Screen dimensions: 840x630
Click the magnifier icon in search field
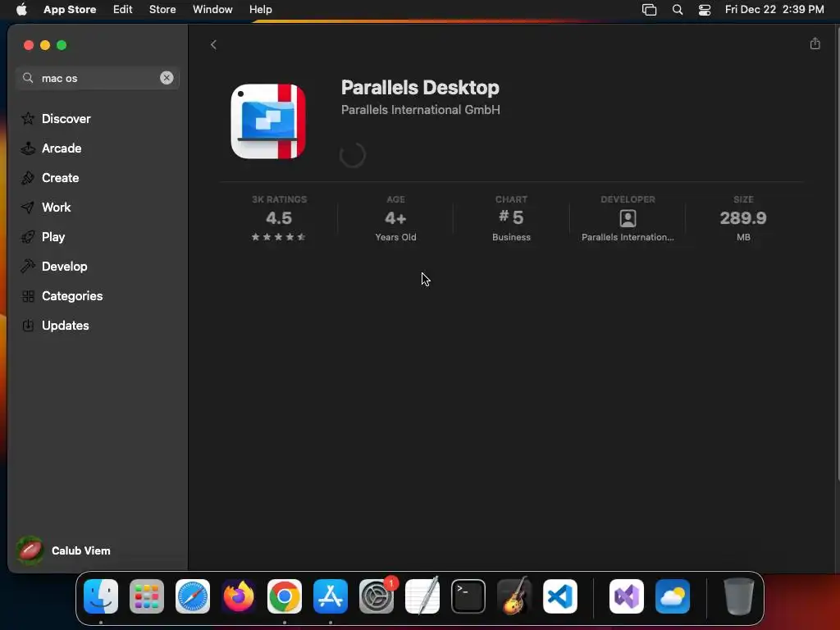(x=28, y=78)
